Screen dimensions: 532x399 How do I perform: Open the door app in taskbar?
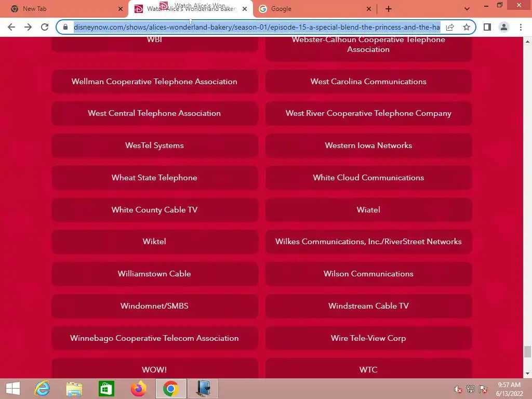coord(203,389)
